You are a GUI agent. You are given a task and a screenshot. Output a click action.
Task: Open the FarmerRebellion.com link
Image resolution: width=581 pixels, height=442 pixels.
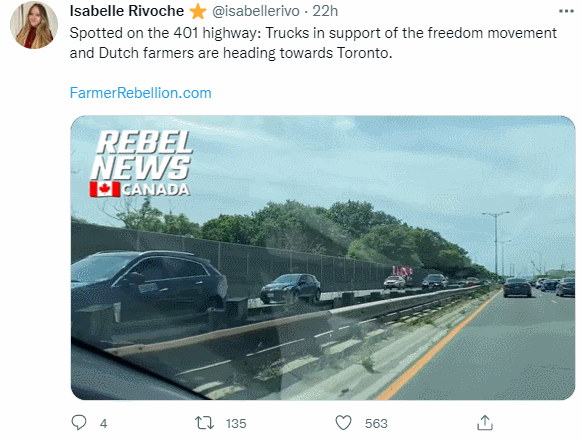click(x=140, y=93)
